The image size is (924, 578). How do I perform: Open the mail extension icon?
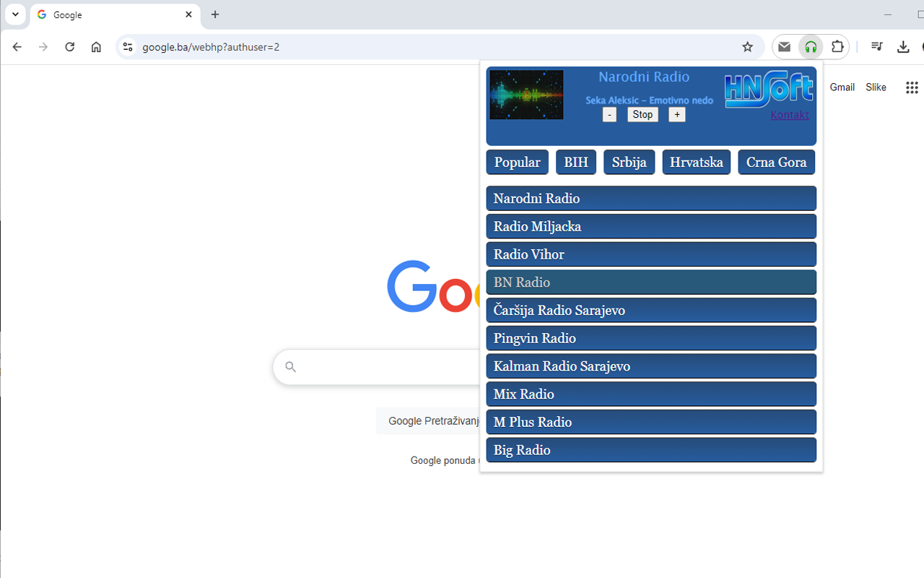coord(784,47)
